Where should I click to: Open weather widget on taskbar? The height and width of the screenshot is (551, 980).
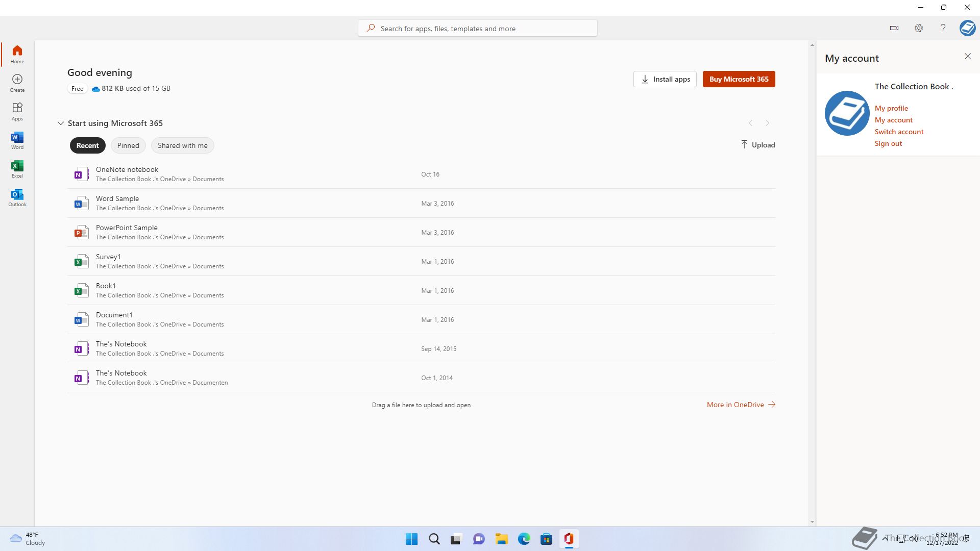pos(28,539)
